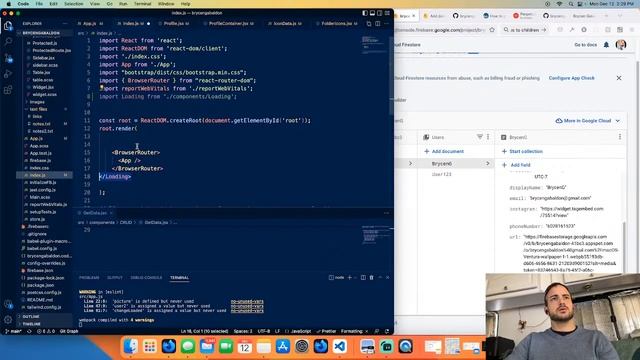The height and width of the screenshot is (360, 640).
Task: Click Start collection in Firestore
Action: [522, 151]
